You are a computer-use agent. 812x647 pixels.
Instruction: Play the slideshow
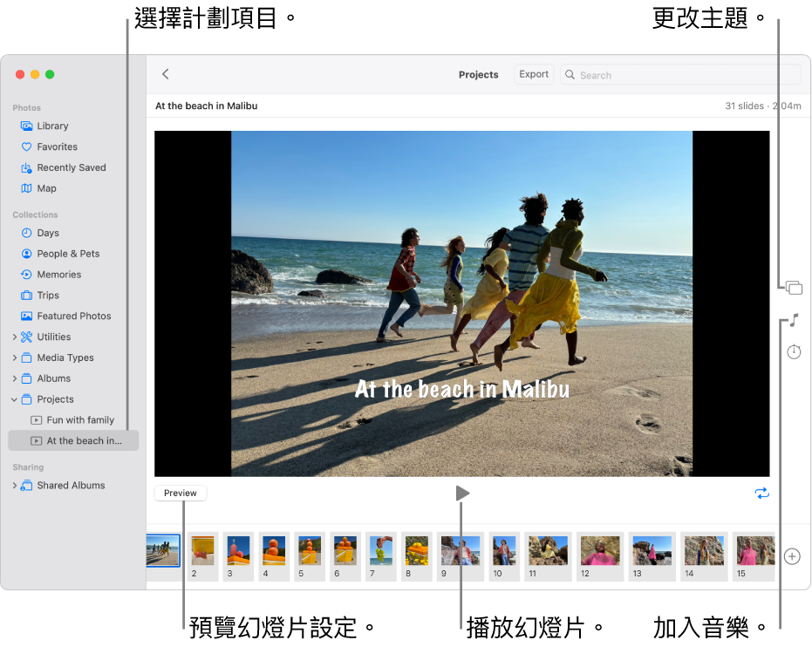click(462, 494)
